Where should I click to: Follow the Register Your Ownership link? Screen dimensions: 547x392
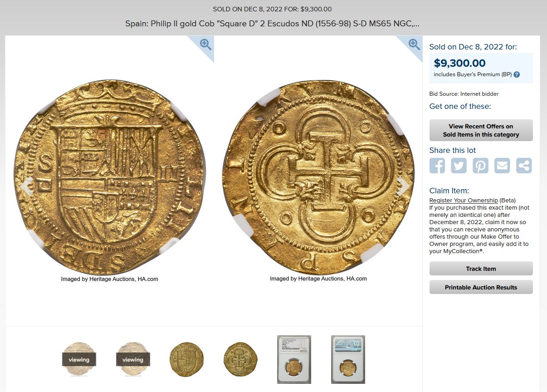coord(464,200)
